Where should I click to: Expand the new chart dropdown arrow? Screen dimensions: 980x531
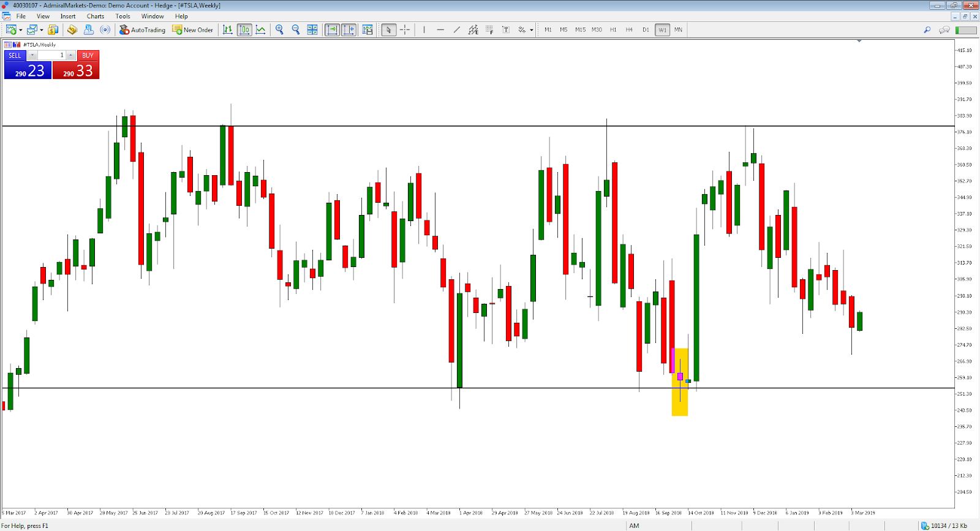21,30
